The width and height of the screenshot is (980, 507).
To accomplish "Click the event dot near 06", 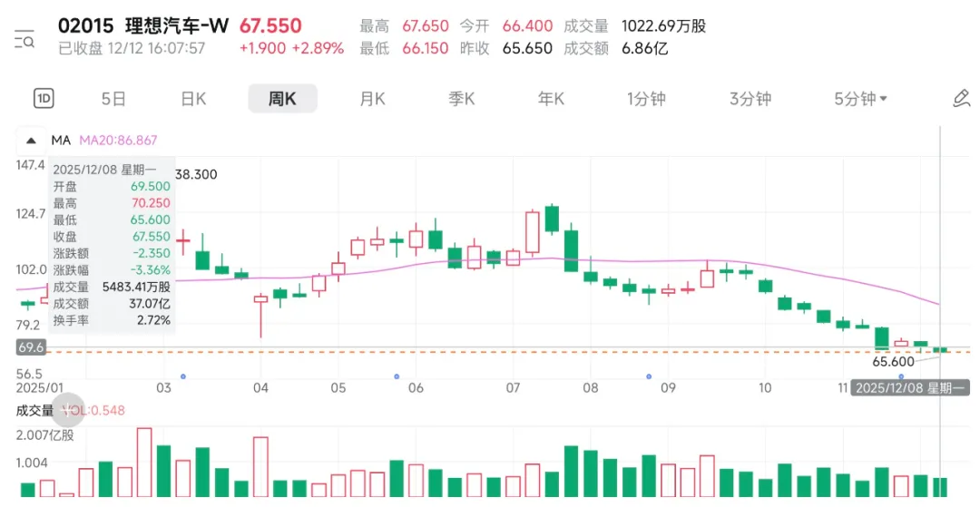I will click(397, 376).
